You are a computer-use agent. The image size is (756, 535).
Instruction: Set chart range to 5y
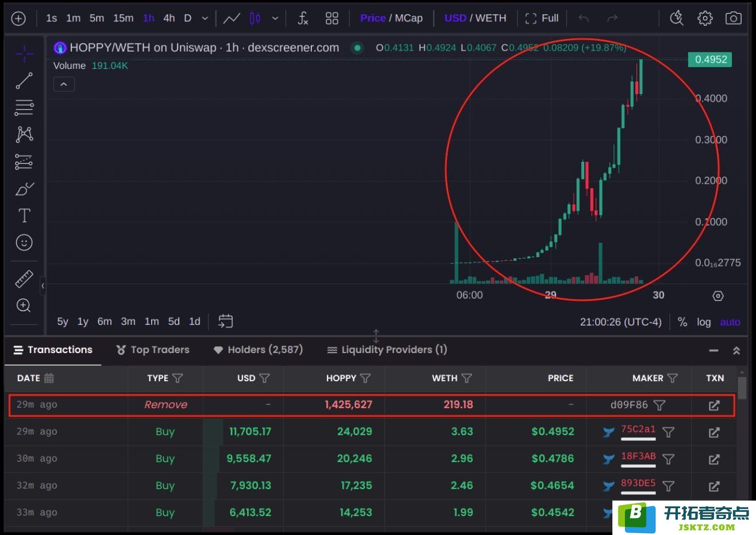pyautogui.click(x=63, y=321)
